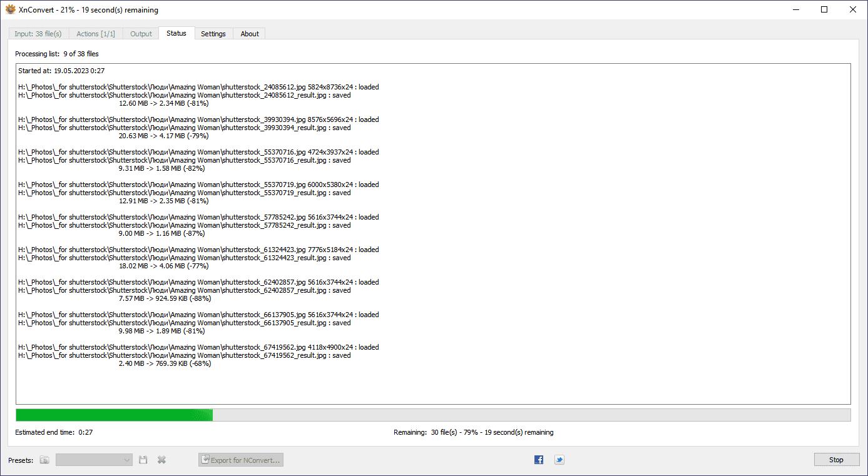Click the shutterstock_24085612.jpg loaded log line

point(198,87)
